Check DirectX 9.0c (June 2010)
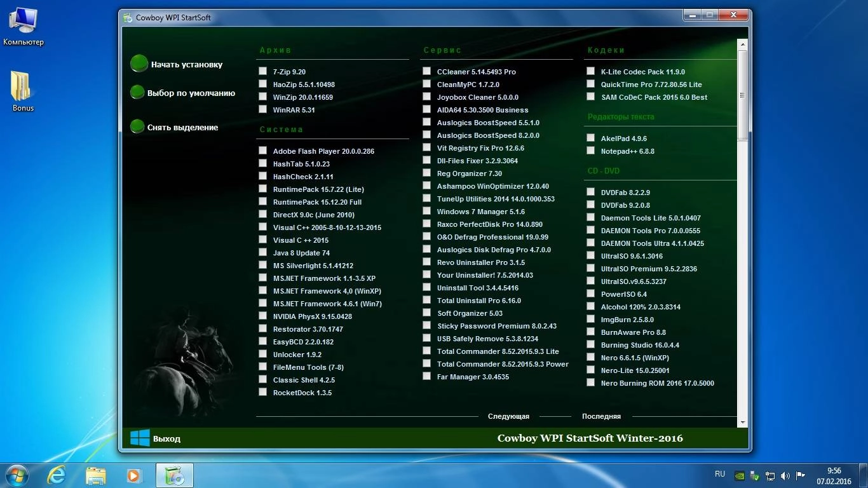868x488 pixels. coord(263,214)
